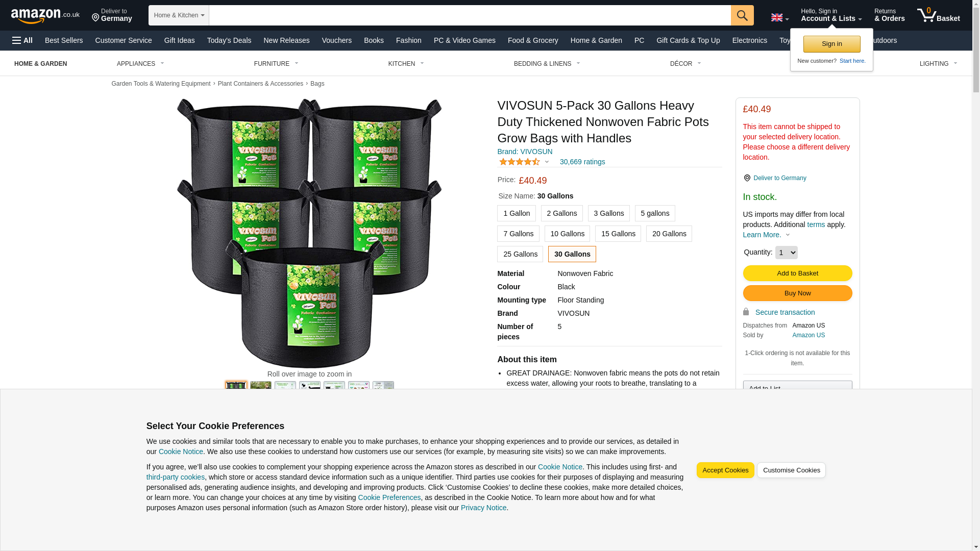Expand the Learn More chevron
The image size is (980, 551).
(788, 235)
